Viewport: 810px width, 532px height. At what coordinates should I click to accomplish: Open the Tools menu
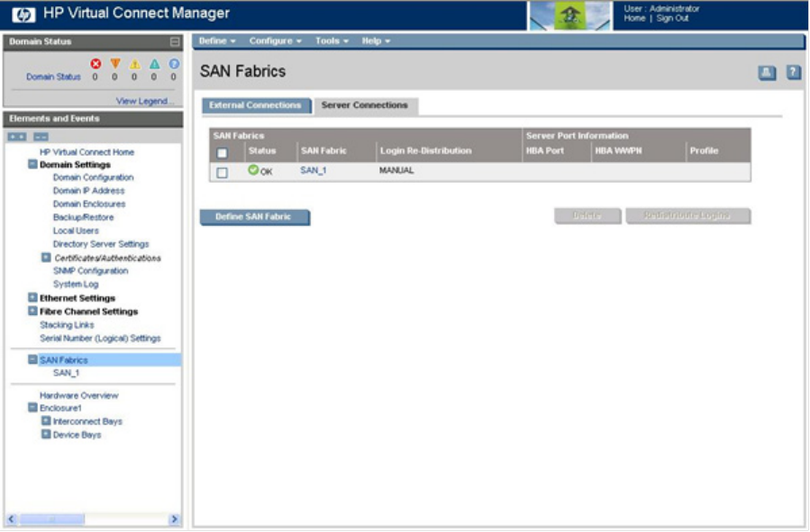point(331,41)
